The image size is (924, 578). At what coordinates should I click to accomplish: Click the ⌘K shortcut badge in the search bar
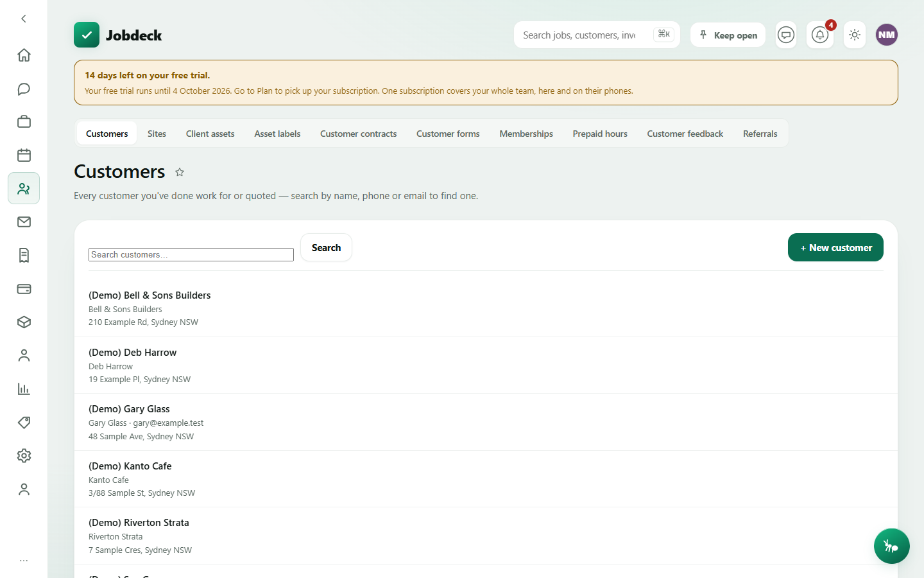coord(663,34)
